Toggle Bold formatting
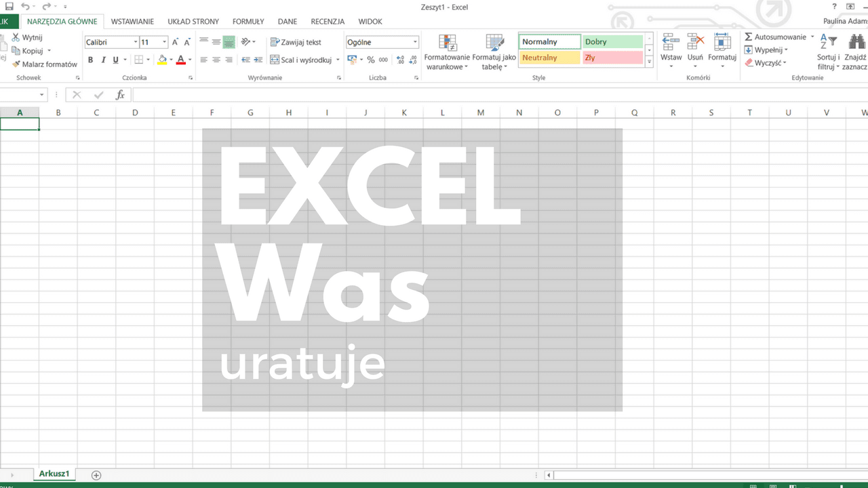Viewport: 868px width, 488px height. coord(90,60)
